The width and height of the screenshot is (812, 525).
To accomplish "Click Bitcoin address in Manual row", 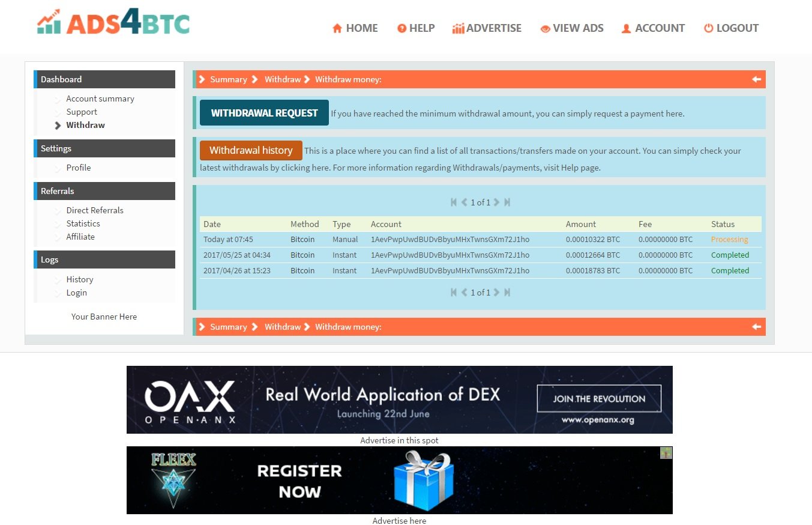I will [450, 239].
